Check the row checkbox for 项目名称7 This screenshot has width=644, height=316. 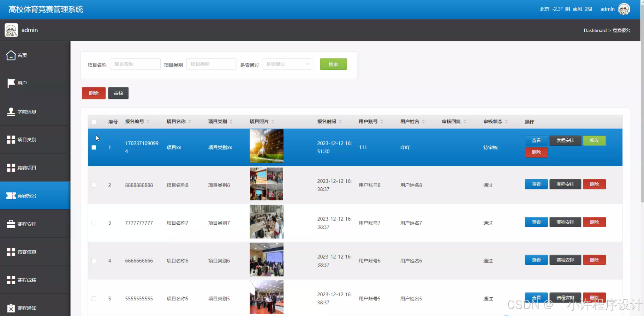click(94, 223)
